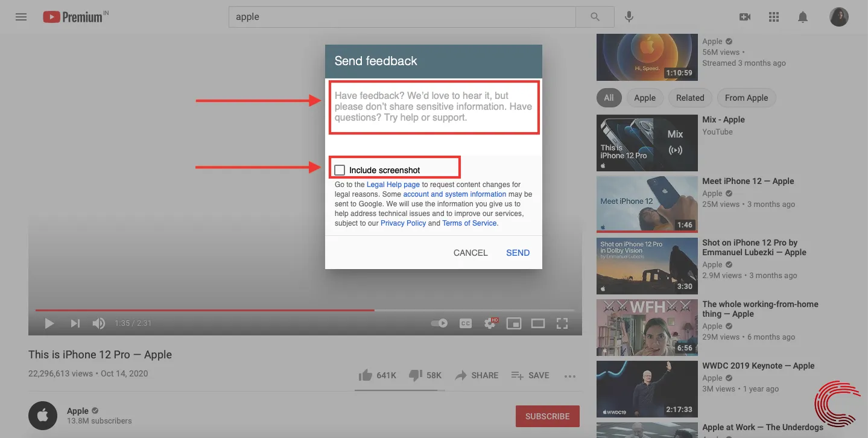The height and width of the screenshot is (438, 868).
Task: Toggle closed captions CC button
Action: [465, 323]
